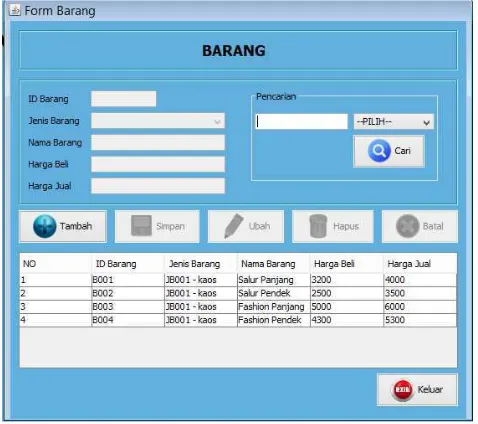This screenshot has width=478, height=424.
Task: Click the trash can icon on Hapus
Action: [x=318, y=226]
